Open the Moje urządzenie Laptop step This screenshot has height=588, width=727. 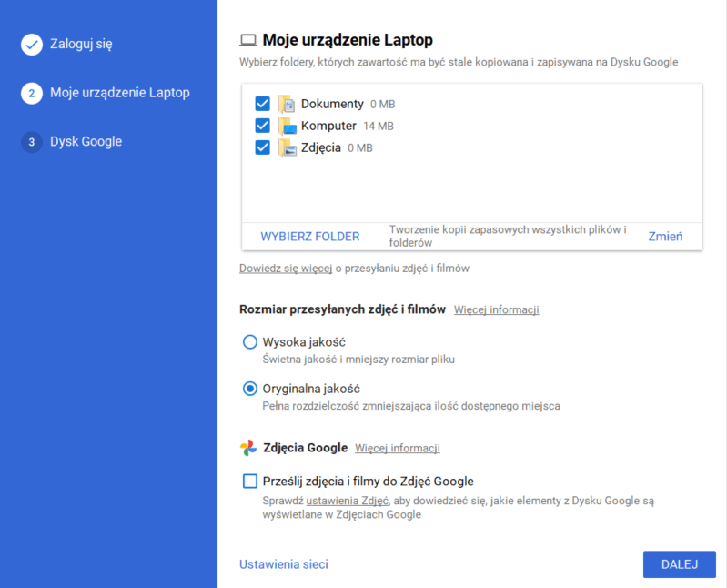tap(119, 93)
